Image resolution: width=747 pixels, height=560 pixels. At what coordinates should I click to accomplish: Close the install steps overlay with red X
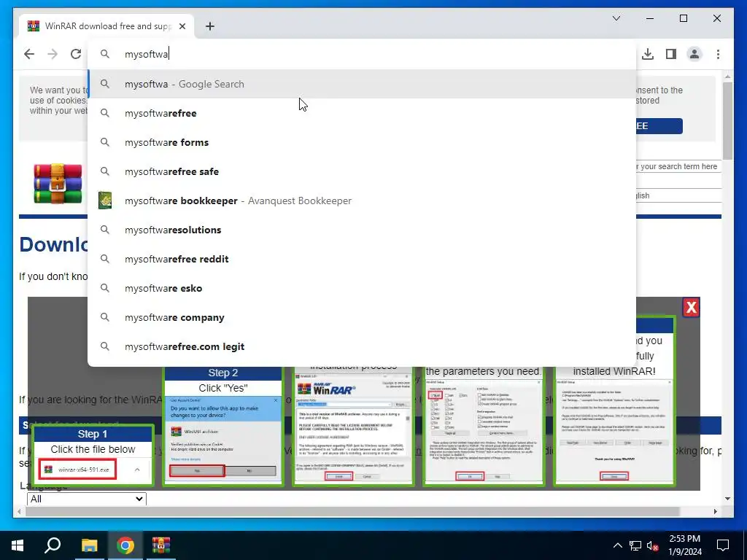692,307
